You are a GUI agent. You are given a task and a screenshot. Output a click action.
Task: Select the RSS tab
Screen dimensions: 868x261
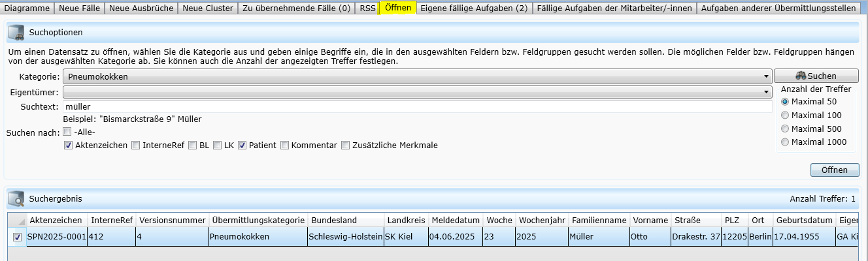pos(367,8)
